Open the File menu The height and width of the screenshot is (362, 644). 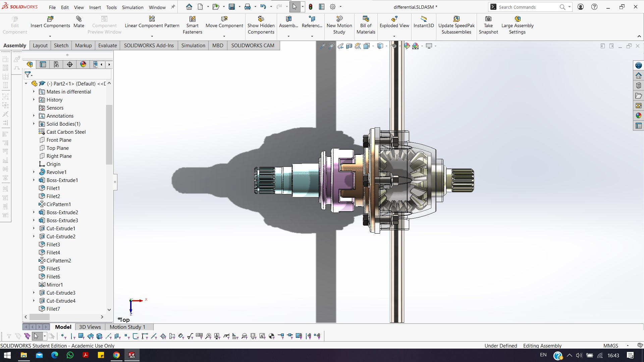(x=52, y=7)
